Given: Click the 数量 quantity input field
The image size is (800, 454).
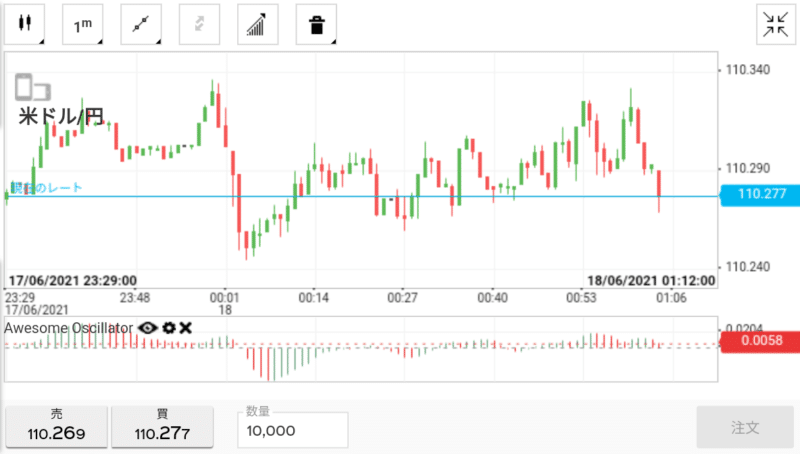Looking at the screenshot, I should click(x=293, y=430).
